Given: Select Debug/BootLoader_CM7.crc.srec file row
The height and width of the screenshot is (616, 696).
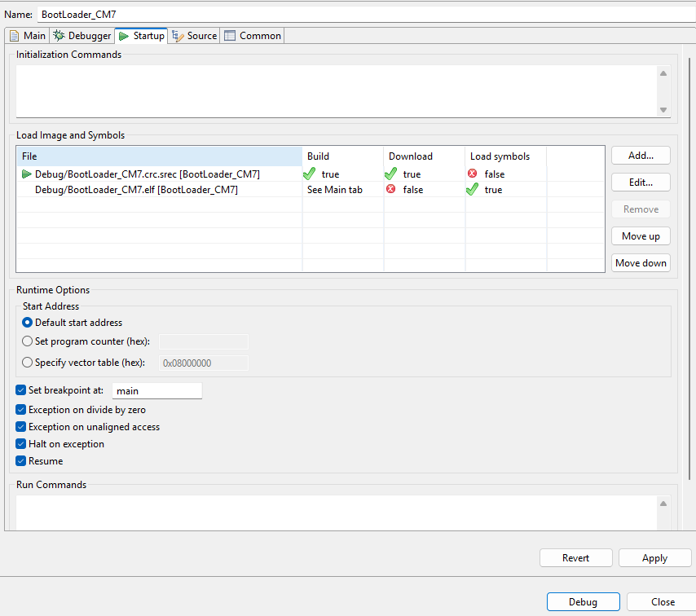Looking at the screenshot, I should [x=311, y=174].
